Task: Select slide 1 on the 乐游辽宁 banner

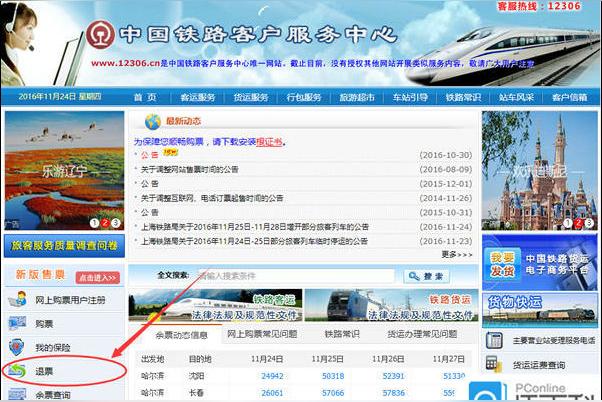Action: pos(94,223)
